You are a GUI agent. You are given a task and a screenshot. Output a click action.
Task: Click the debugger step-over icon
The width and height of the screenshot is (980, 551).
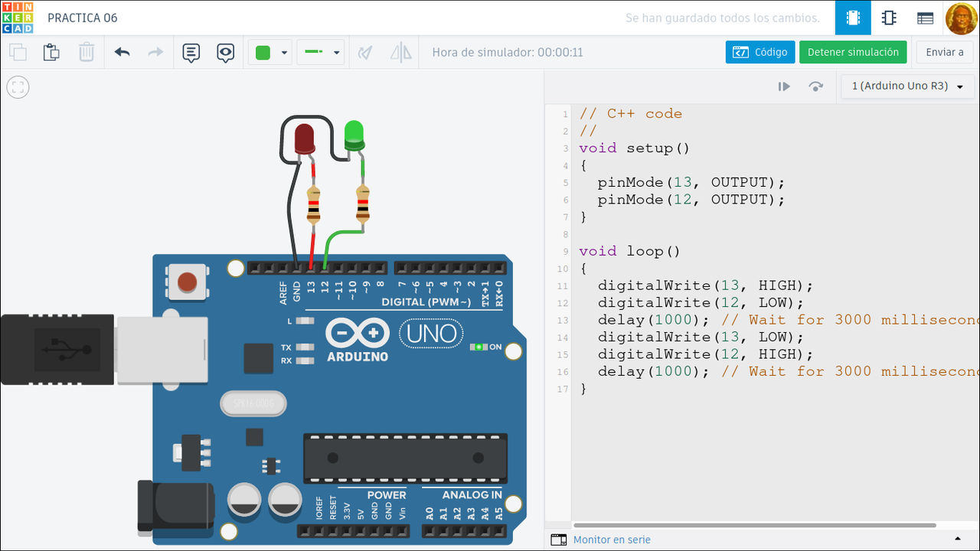[x=815, y=86]
